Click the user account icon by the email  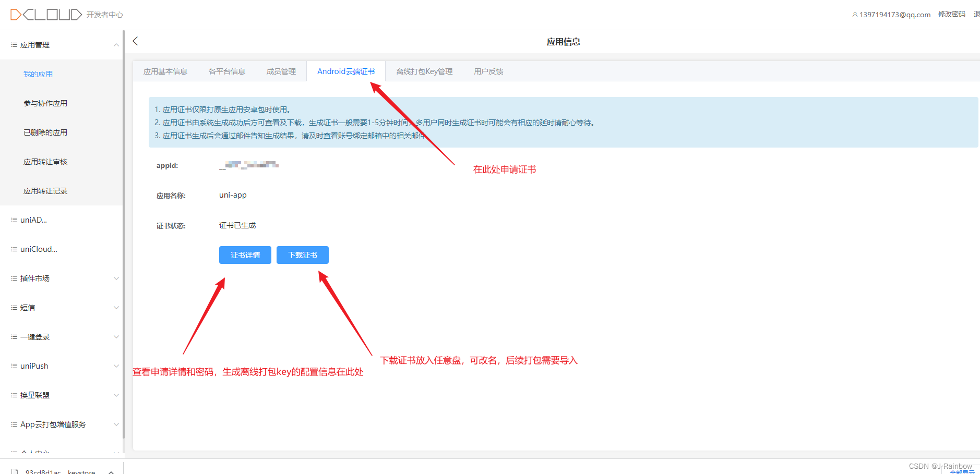point(855,15)
